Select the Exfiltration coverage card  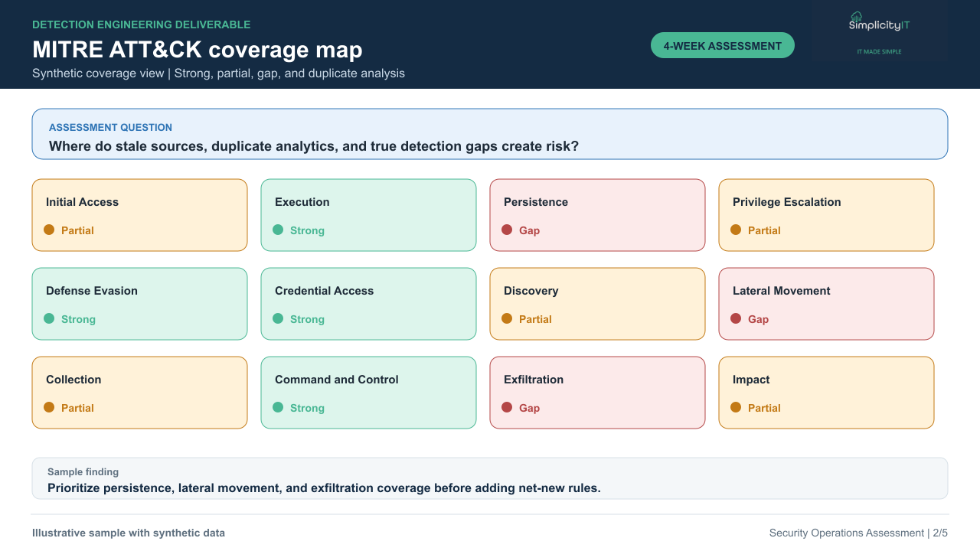(x=597, y=393)
